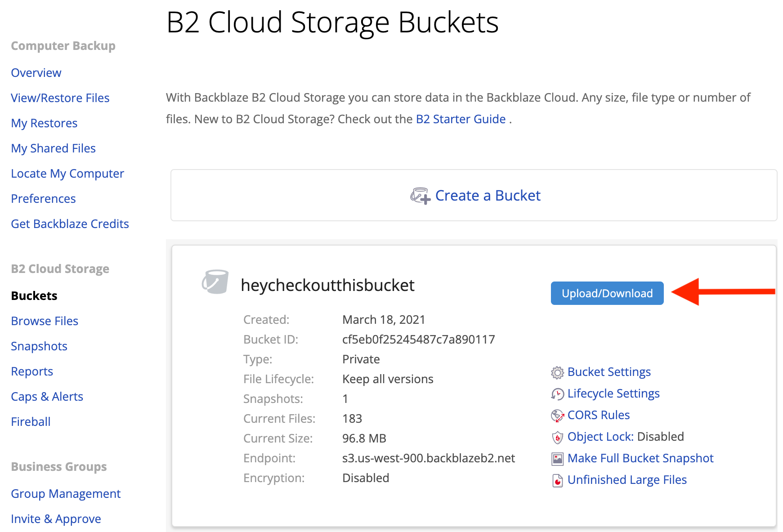The width and height of the screenshot is (783, 532).
Task: Click the Unfinished Large Files document icon
Action: click(557, 480)
